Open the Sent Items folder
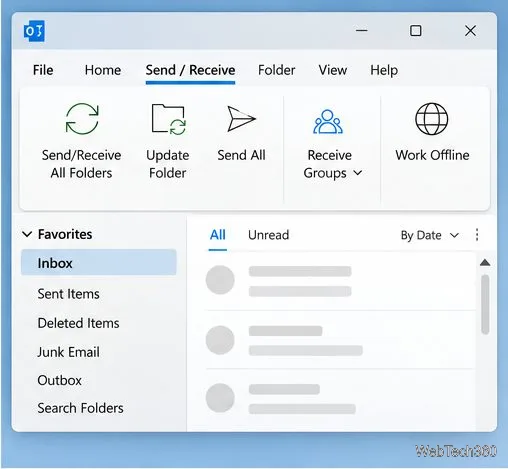 tap(68, 294)
